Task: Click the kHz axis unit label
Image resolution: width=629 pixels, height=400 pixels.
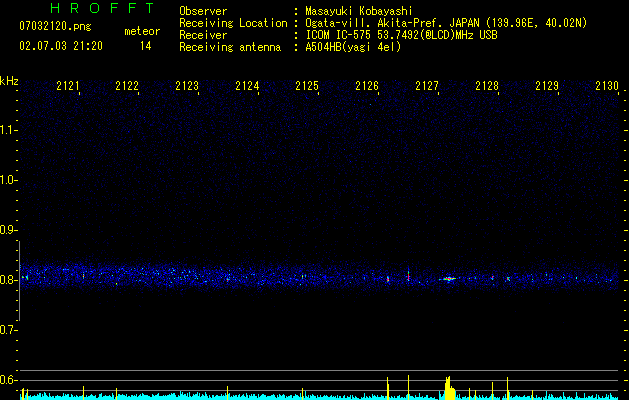Action: coord(9,81)
